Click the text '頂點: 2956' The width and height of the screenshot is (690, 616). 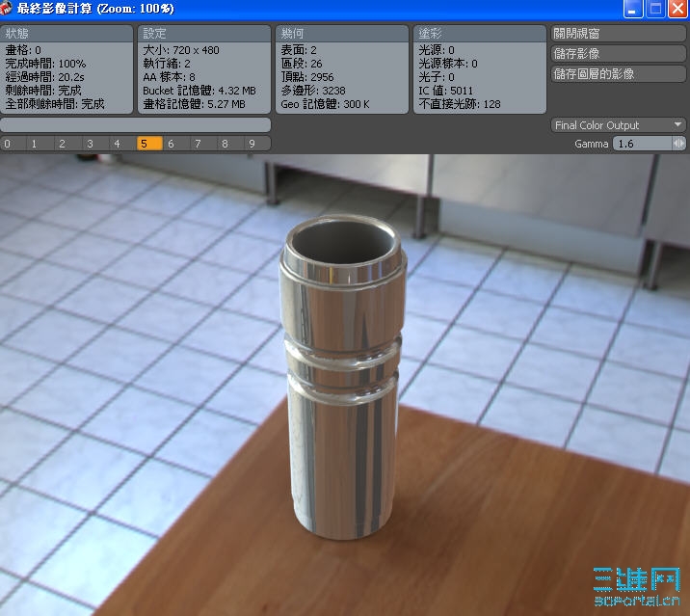307,77
